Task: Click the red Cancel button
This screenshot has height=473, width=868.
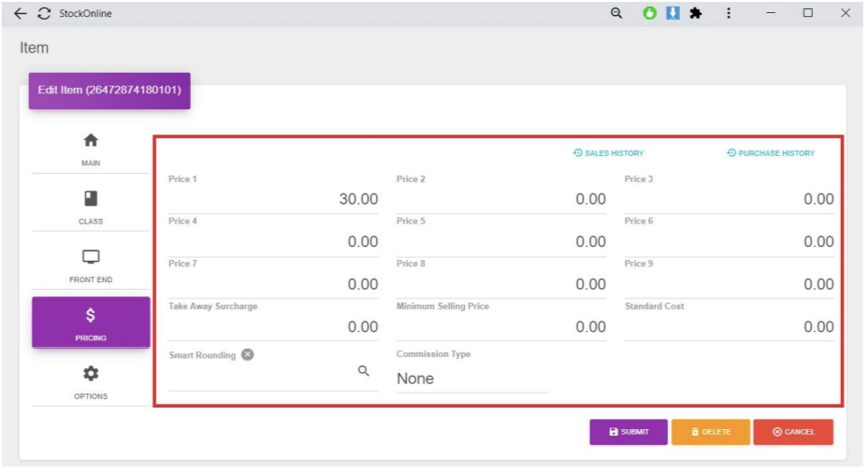Action: coord(793,432)
